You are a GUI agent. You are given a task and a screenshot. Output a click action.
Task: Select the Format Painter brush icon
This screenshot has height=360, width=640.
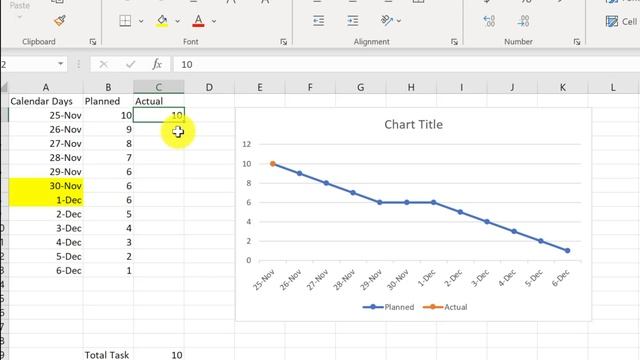coord(60,20)
